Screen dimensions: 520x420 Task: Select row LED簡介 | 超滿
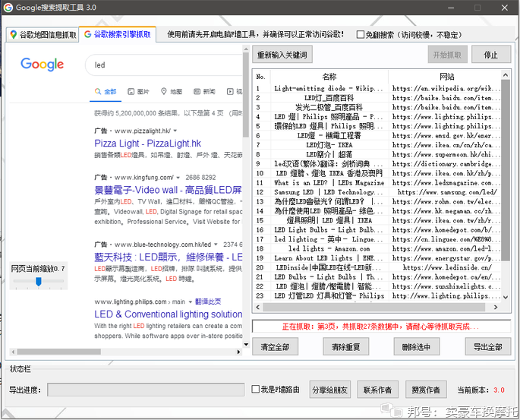(x=377, y=154)
